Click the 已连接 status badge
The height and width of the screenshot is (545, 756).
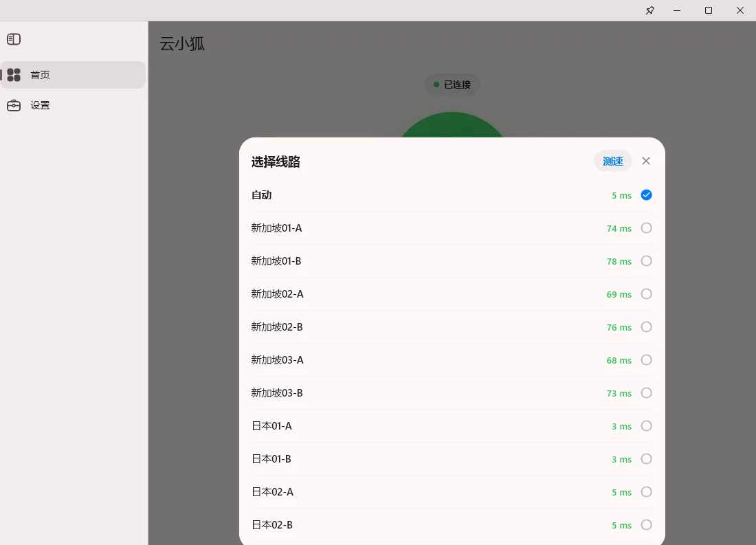tap(452, 85)
